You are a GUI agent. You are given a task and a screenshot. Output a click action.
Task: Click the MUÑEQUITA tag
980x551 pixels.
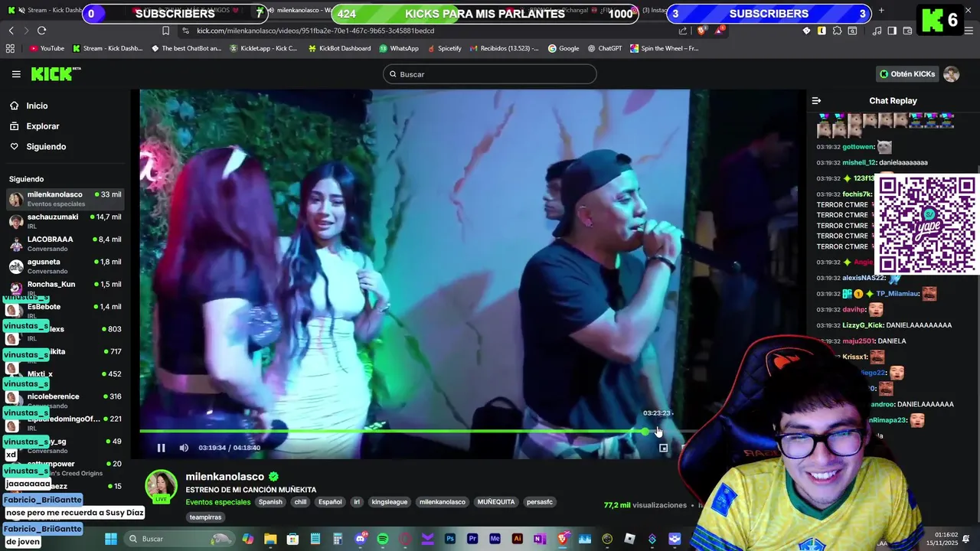point(496,502)
